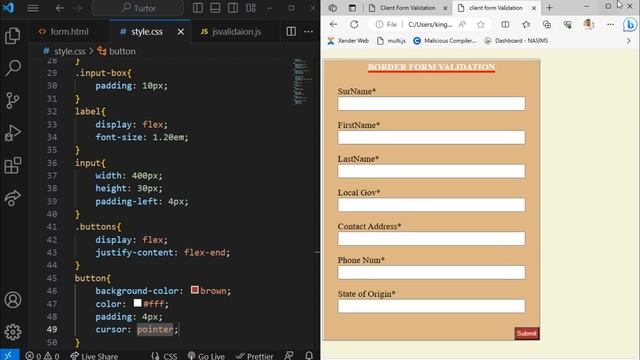Screen dimensions: 640x360
Task: Open the Xender Web bookmark
Action: (348, 41)
